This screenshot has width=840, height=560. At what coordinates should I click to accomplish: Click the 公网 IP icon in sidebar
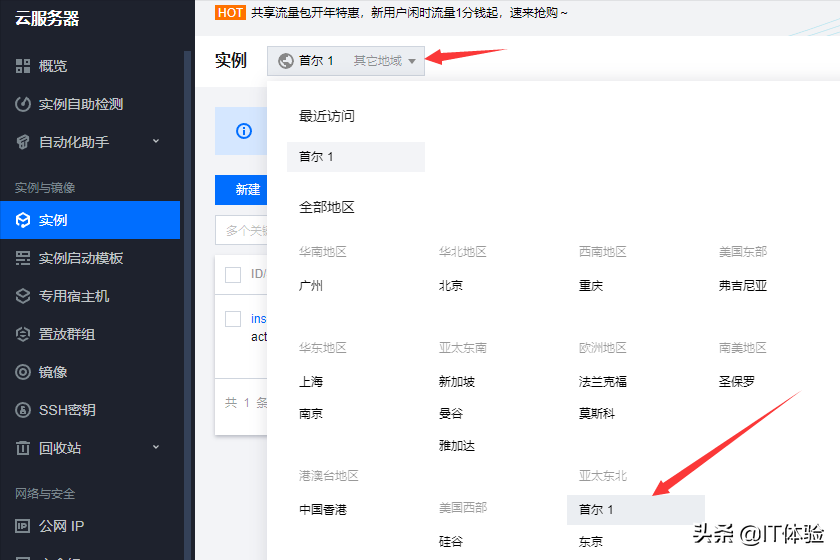tap(23, 526)
